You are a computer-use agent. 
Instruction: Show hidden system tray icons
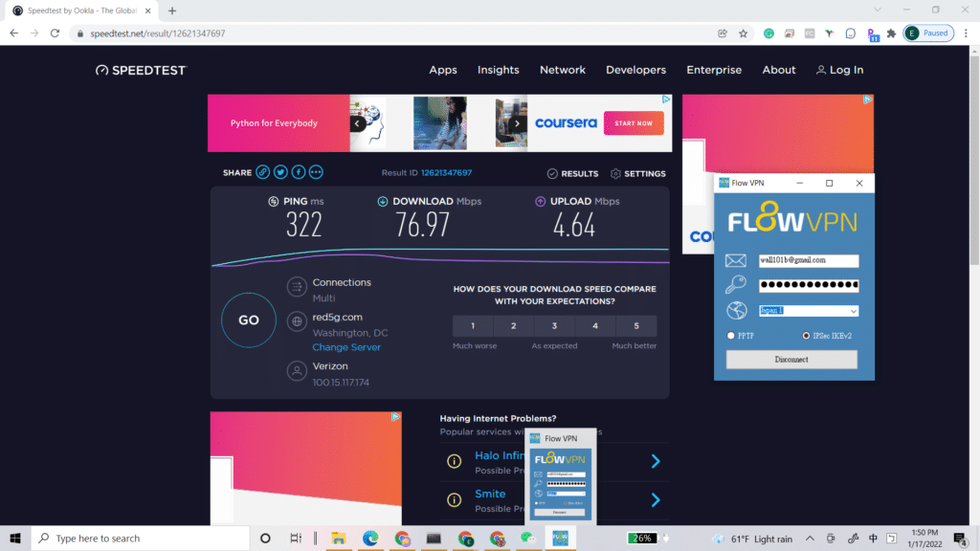pos(810,538)
